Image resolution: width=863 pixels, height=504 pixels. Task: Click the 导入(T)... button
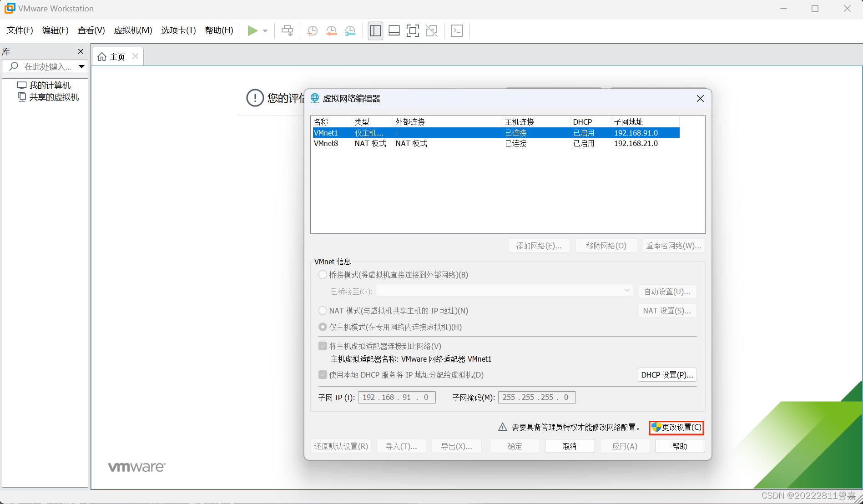coord(401,446)
